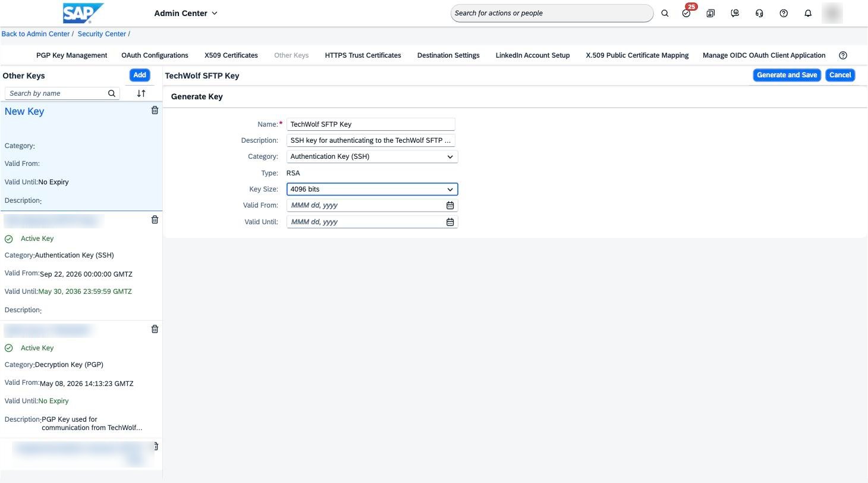Click the Generate Key section heading
The image size is (868, 483).
click(x=197, y=96)
